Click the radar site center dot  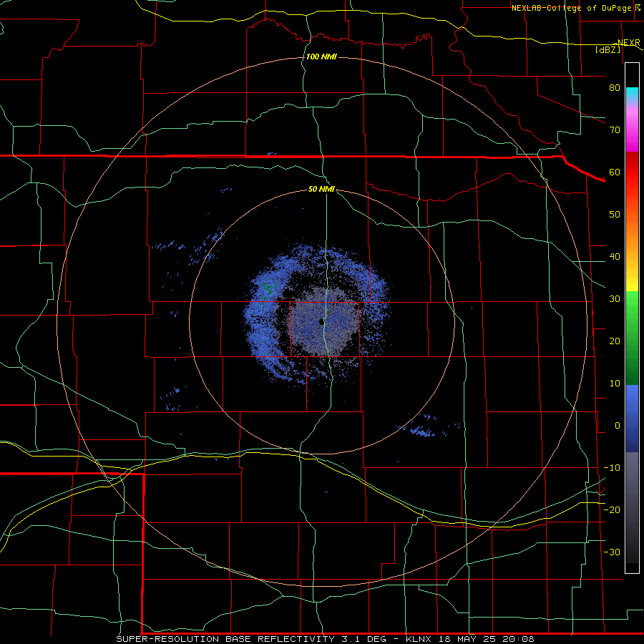point(321,322)
